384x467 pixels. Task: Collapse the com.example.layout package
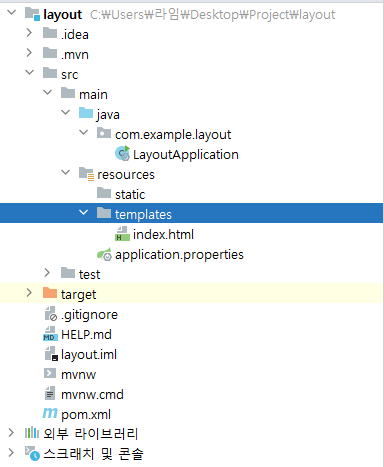(84, 132)
